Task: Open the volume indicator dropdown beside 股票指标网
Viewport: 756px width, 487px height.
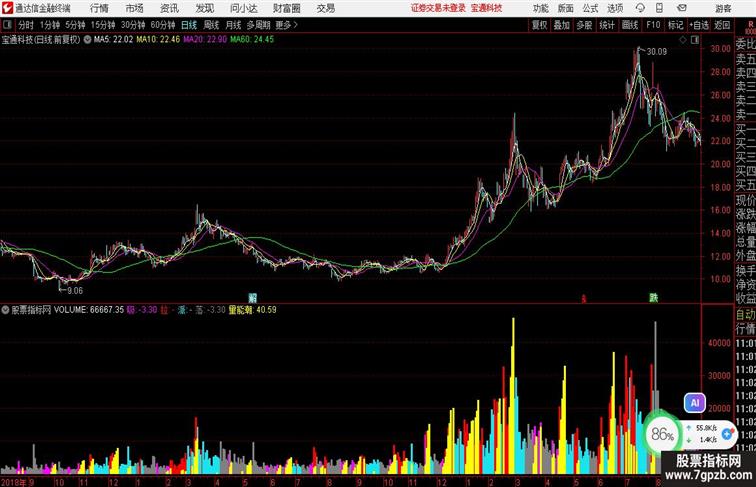Action: coord(5,310)
